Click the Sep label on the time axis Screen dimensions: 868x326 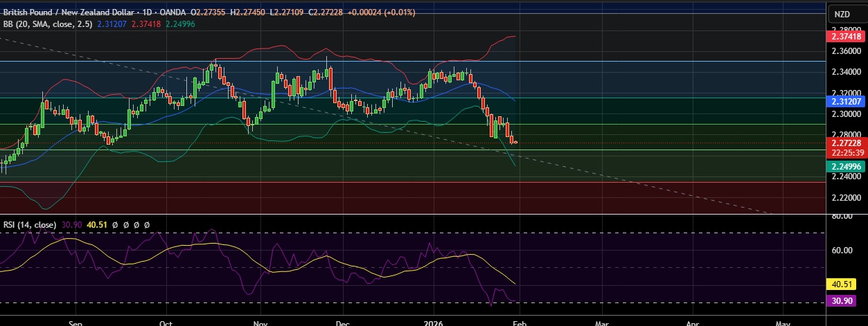(x=76, y=322)
